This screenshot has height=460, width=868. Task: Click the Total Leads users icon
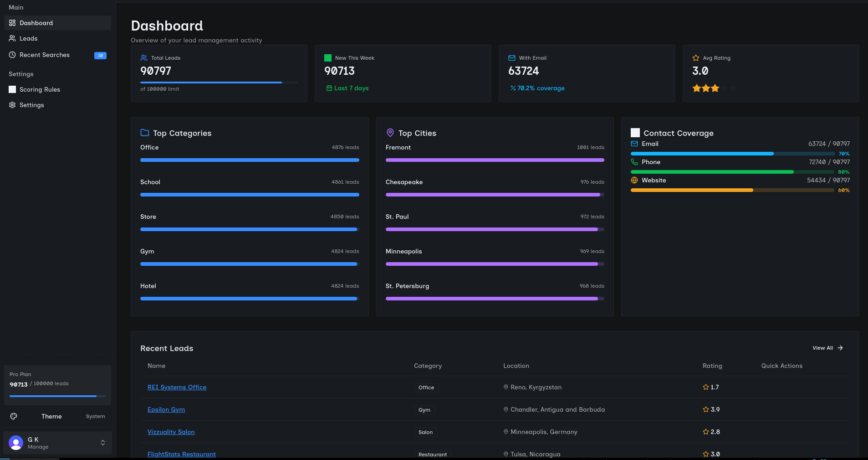[x=144, y=58]
